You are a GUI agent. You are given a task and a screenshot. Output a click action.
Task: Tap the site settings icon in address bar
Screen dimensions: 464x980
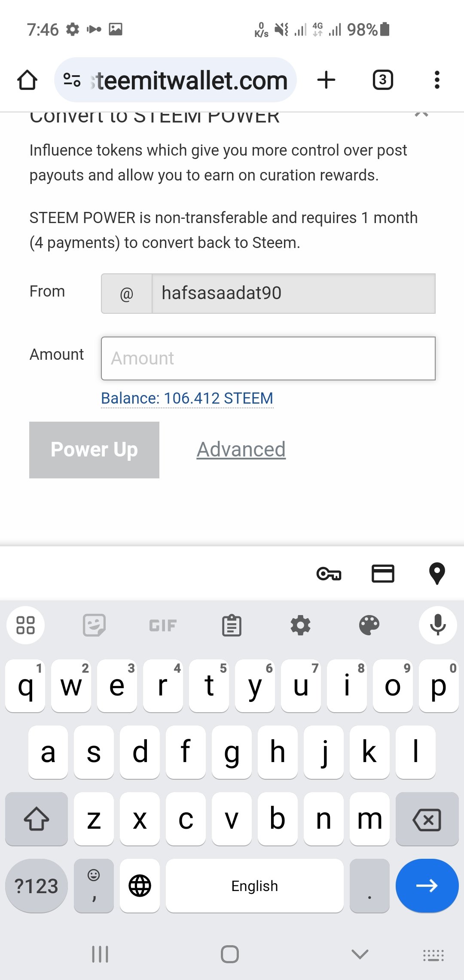tap(72, 80)
